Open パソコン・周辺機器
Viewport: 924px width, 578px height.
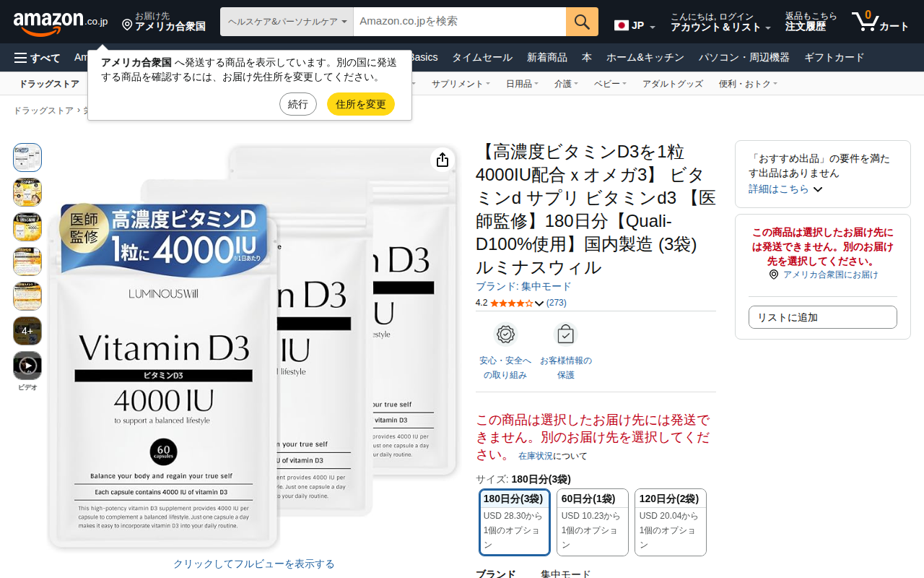(x=744, y=58)
